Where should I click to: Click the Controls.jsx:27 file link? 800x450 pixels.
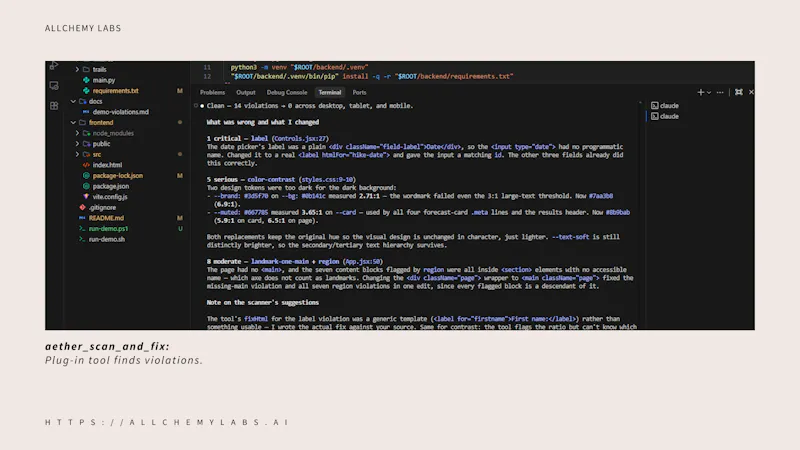(x=300, y=139)
